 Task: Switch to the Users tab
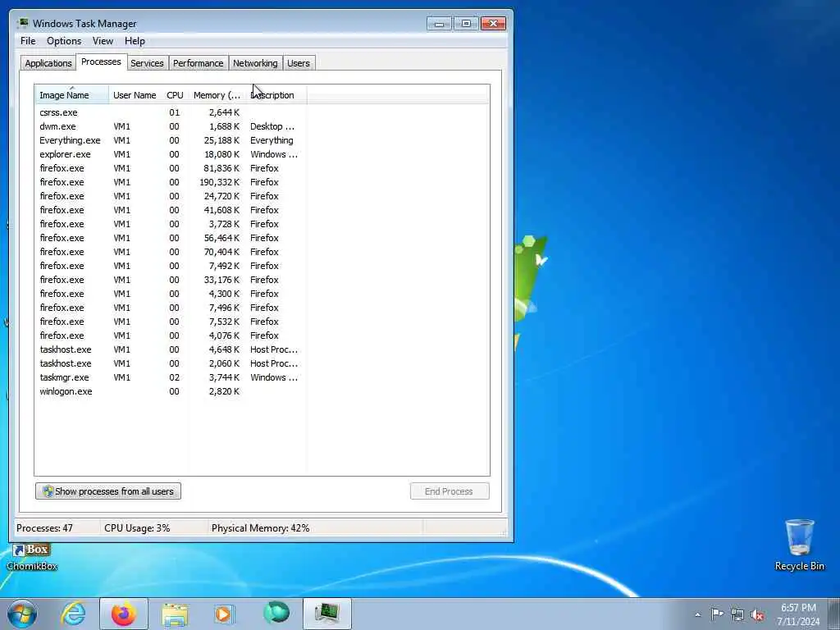[299, 62]
